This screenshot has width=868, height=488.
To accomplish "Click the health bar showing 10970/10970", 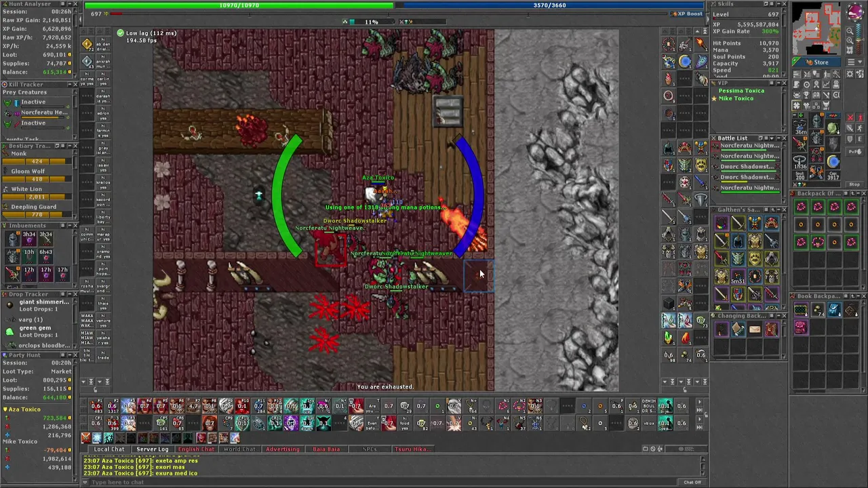I will tap(239, 5).
